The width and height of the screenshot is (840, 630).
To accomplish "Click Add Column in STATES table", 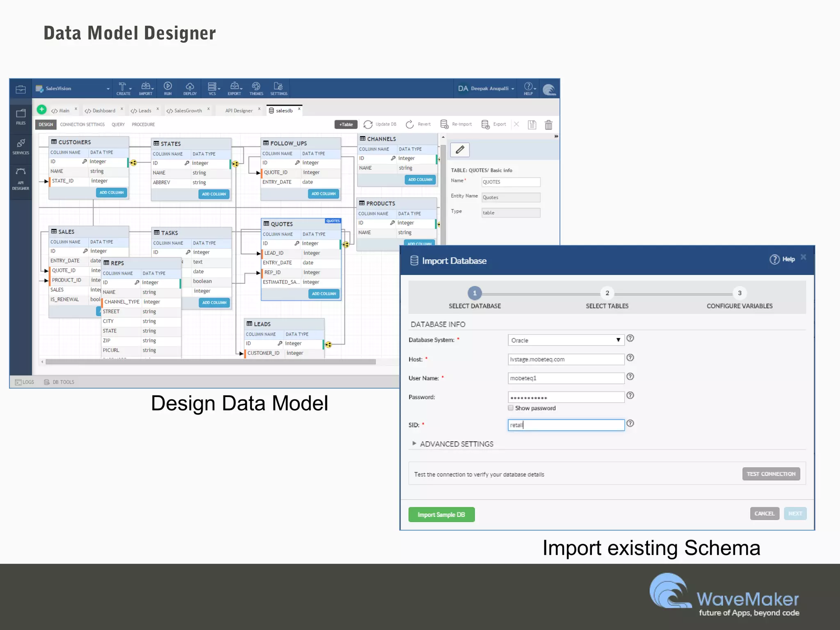I will [214, 194].
